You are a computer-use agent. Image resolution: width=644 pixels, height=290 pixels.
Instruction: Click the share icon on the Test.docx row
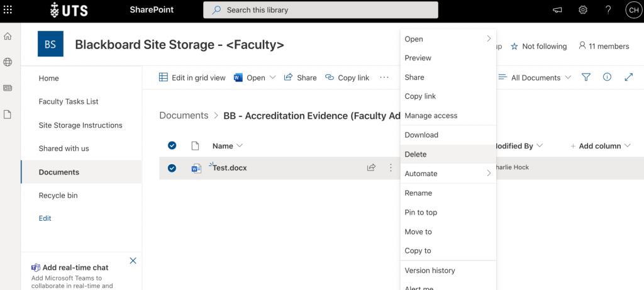click(x=371, y=167)
